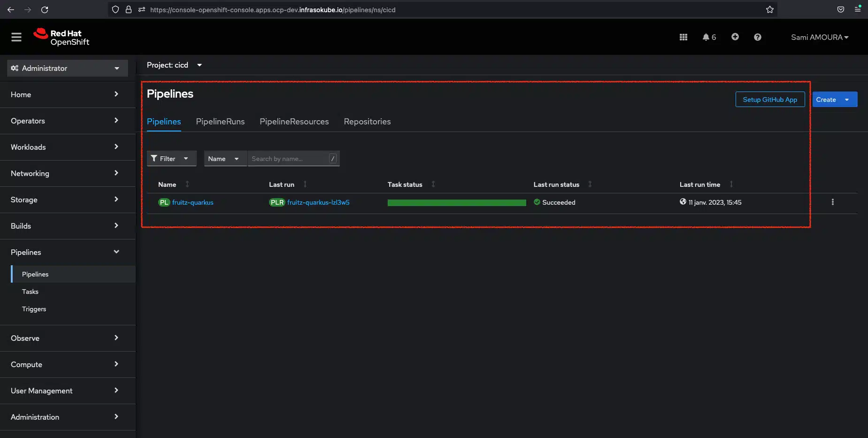868x438 pixels.
Task: Open the Name search-type dropdown
Action: click(x=225, y=159)
